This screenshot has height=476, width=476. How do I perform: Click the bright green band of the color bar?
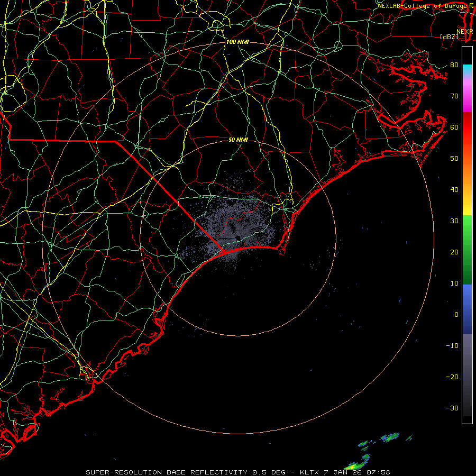click(467, 231)
